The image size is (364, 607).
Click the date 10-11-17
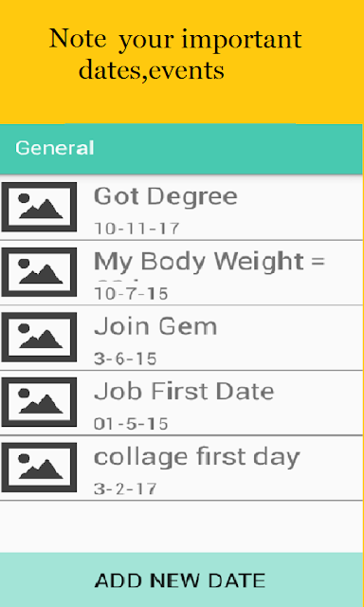tap(136, 229)
